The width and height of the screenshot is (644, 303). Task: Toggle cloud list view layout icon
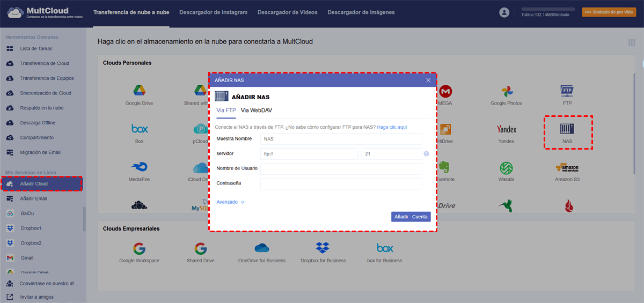click(x=631, y=42)
